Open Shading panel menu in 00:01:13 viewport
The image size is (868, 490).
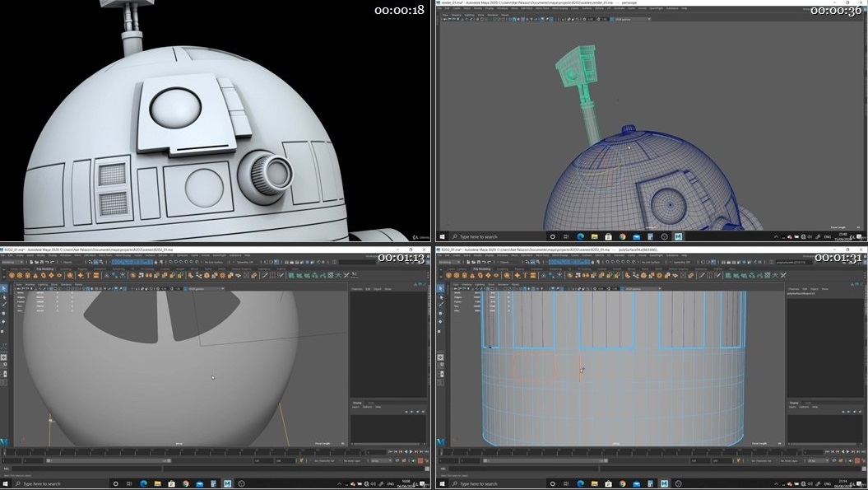click(x=30, y=284)
